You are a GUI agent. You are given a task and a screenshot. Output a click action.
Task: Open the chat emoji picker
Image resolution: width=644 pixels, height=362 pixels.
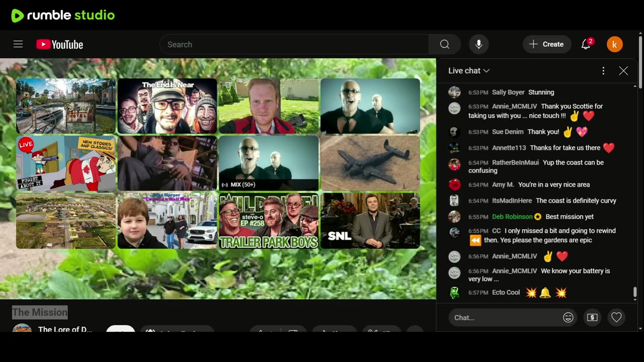point(568,317)
